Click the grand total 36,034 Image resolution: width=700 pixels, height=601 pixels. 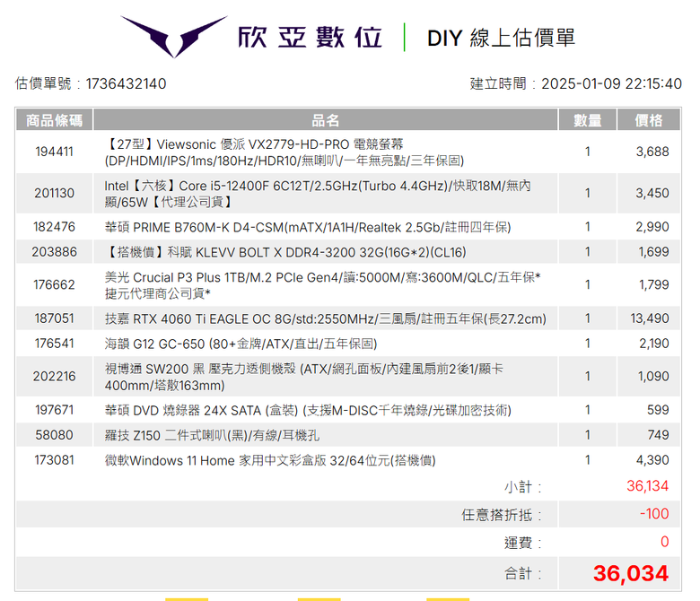[630, 574]
